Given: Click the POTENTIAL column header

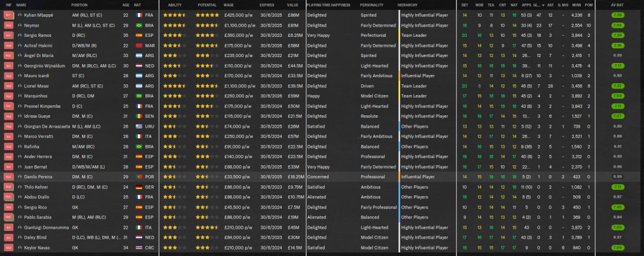Looking at the screenshot, I should click(x=207, y=5).
